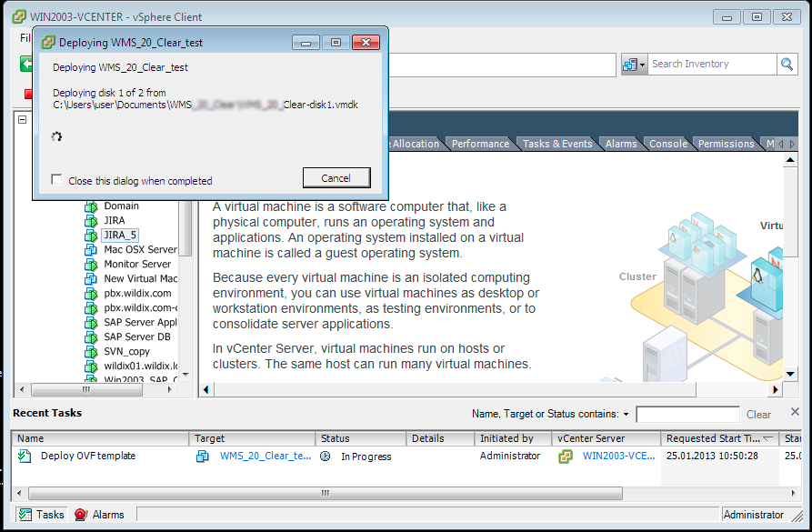Show the Tasks panel from status bar

tap(42, 515)
